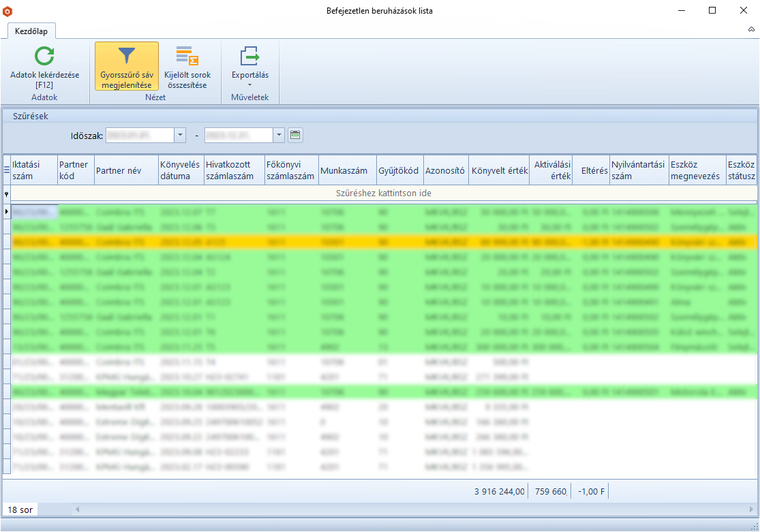Select the Kezdőlap ribbon tab
This screenshot has width=760, height=532.
pos(31,31)
